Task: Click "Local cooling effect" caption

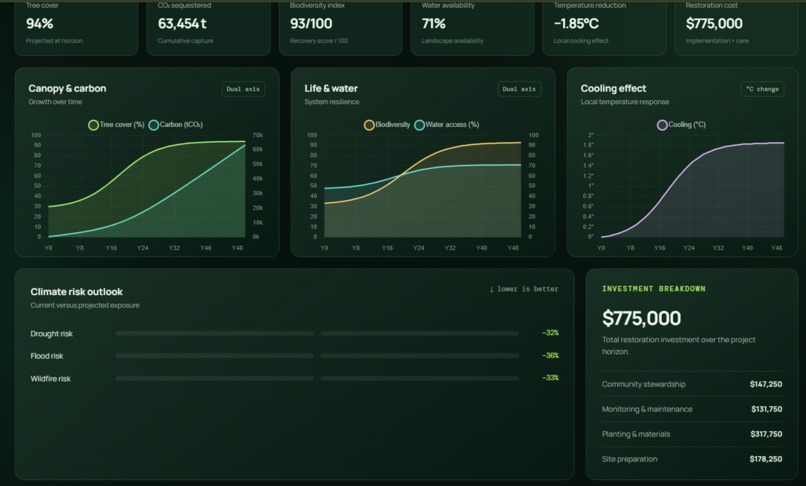Action: coord(581,41)
